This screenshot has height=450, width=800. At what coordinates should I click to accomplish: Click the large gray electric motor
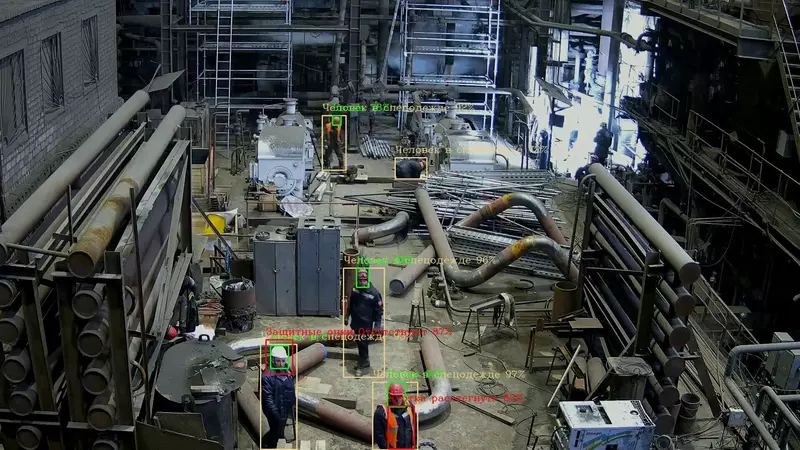(x=281, y=152)
